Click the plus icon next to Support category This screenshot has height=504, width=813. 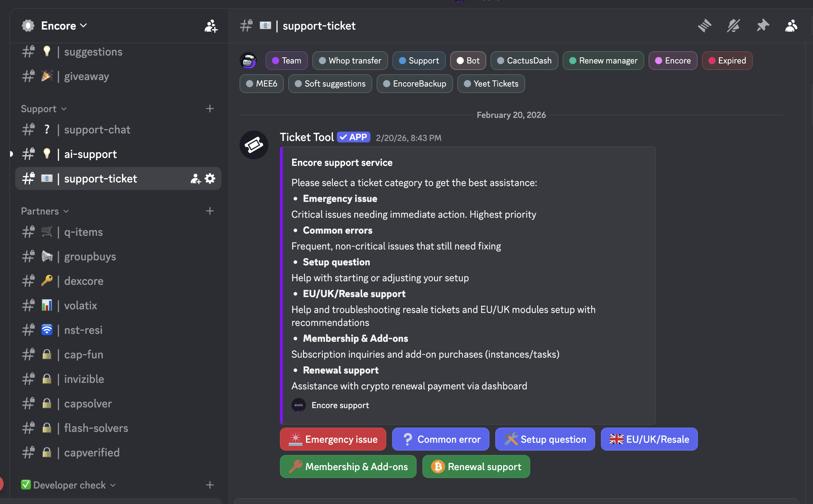(210, 108)
